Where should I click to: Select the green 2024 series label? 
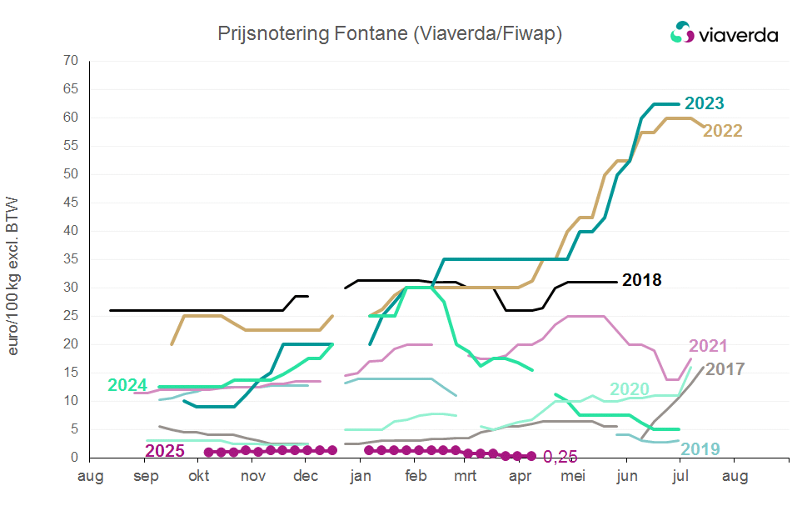(x=128, y=385)
